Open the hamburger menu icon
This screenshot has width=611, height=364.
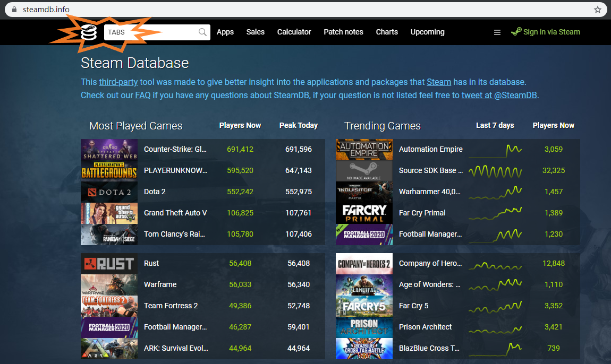click(497, 32)
